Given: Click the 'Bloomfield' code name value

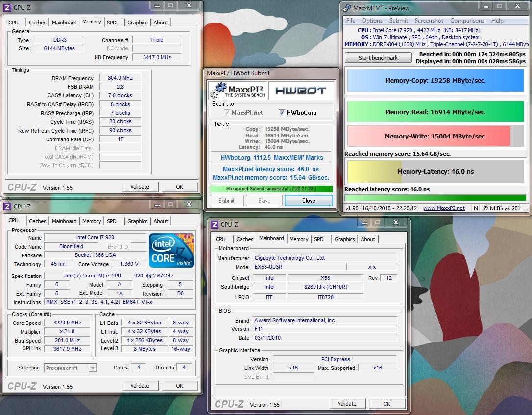Looking at the screenshot, I should pyautogui.click(x=71, y=246).
